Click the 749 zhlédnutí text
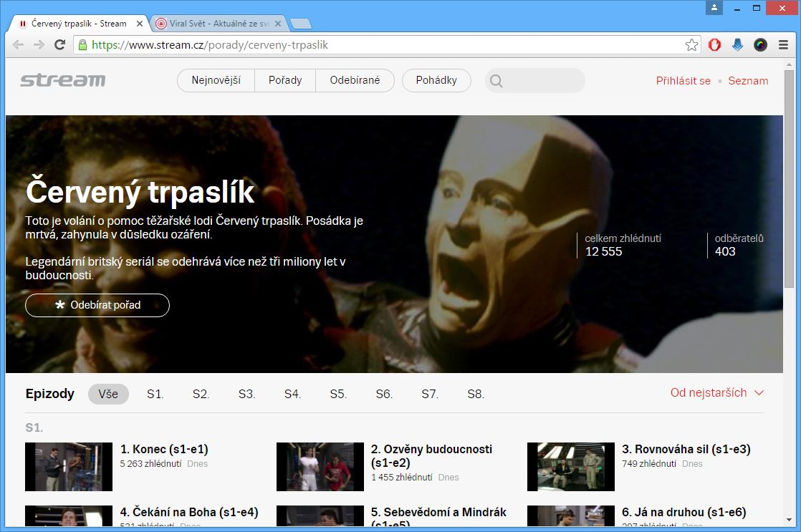This screenshot has width=801, height=532. click(x=649, y=463)
